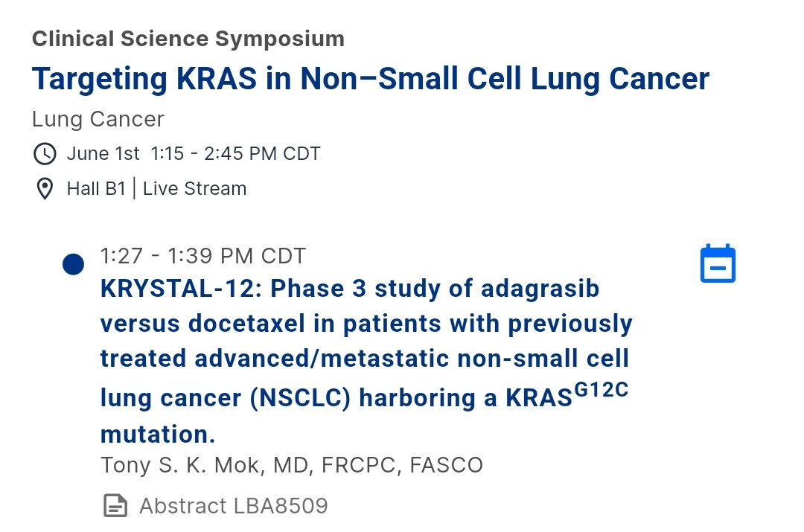
Task: Click the Hall B1 location text
Action: (96, 188)
